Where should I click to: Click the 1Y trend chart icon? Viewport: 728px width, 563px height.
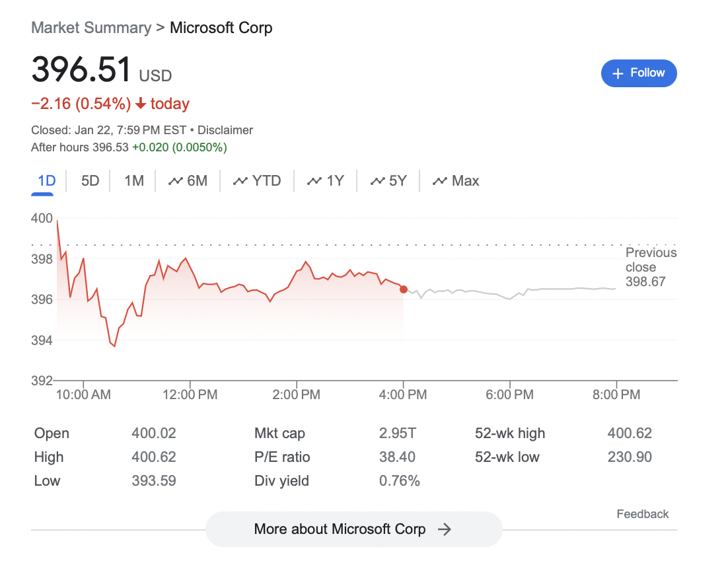[x=314, y=181]
